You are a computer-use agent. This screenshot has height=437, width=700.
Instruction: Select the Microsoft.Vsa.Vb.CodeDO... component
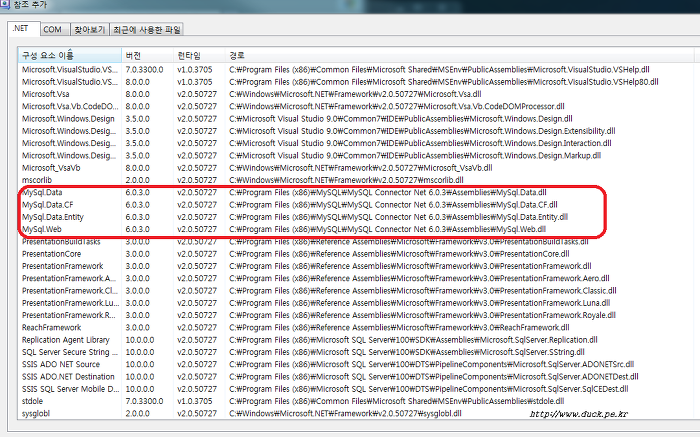click(x=70, y=106)
